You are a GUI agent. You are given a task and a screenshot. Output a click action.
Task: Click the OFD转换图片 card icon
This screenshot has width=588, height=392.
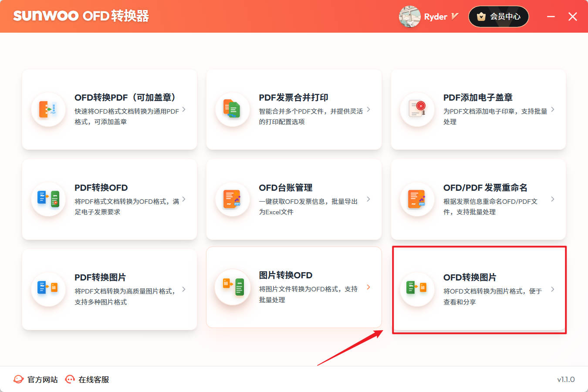tap(417, 289)
